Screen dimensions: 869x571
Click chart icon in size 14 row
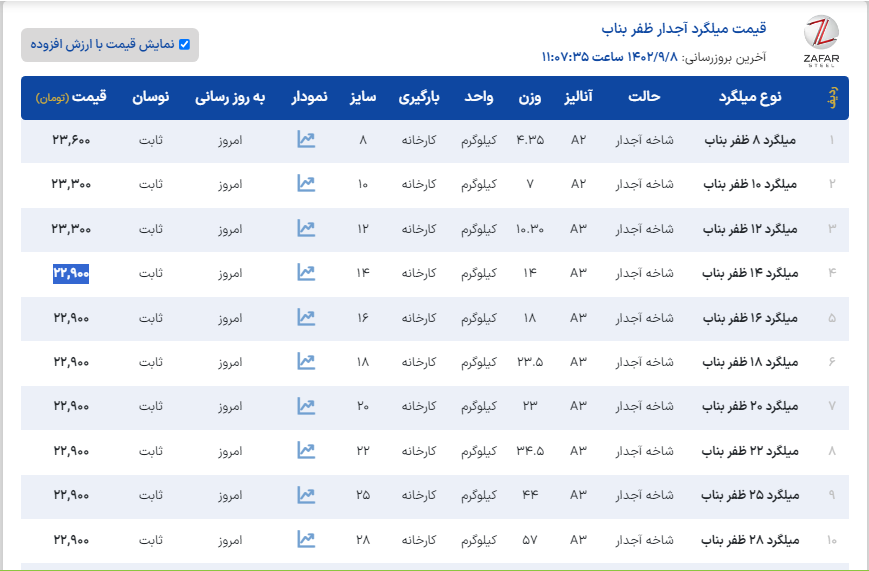pos(306,273)
